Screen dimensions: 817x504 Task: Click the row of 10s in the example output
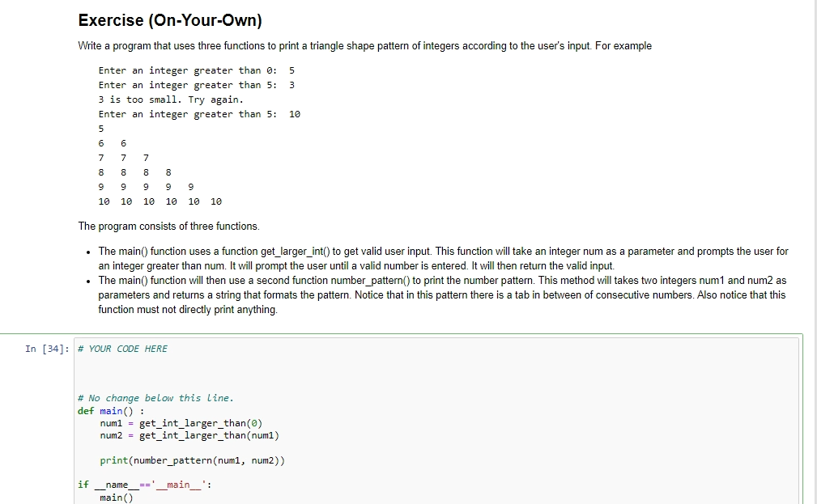160,201
